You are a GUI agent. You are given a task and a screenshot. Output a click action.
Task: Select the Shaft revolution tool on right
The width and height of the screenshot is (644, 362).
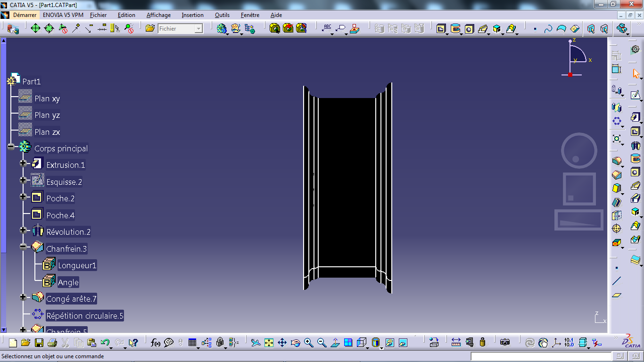(x=635, y=145)
